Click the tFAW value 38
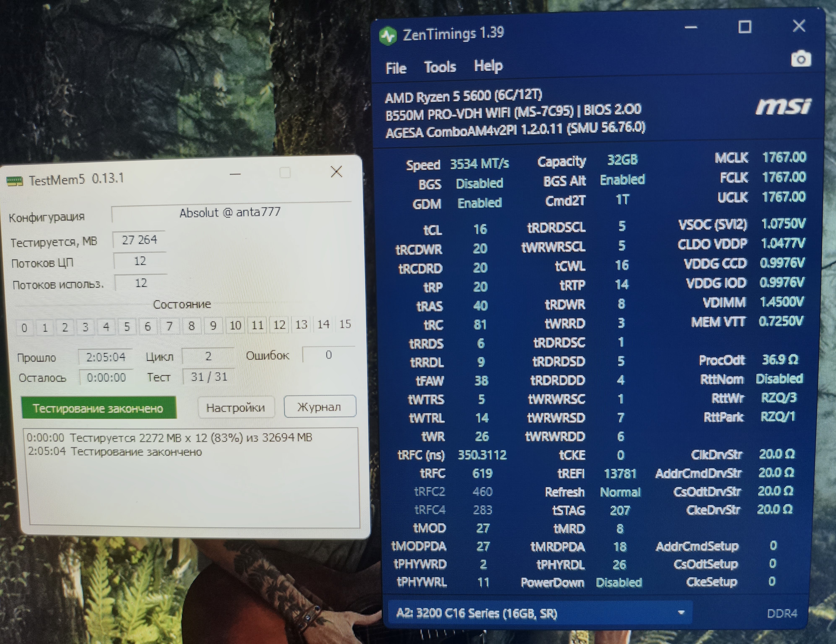 pyautogui.click(x=481, y=381)
